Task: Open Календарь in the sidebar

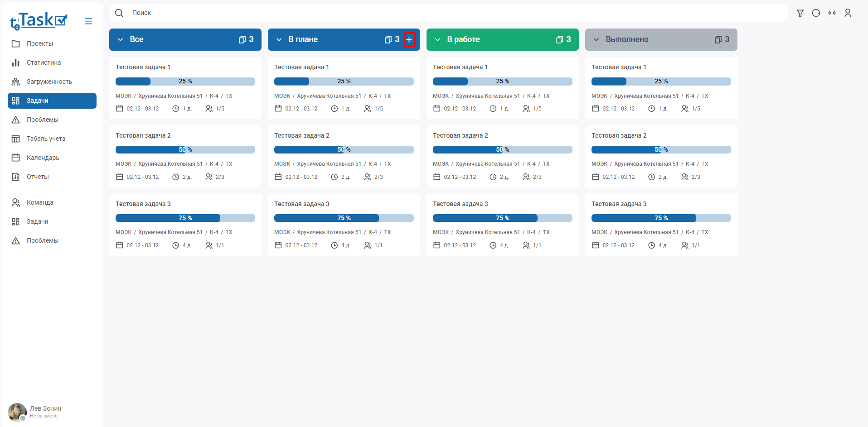Action: (x=43, y=158)
